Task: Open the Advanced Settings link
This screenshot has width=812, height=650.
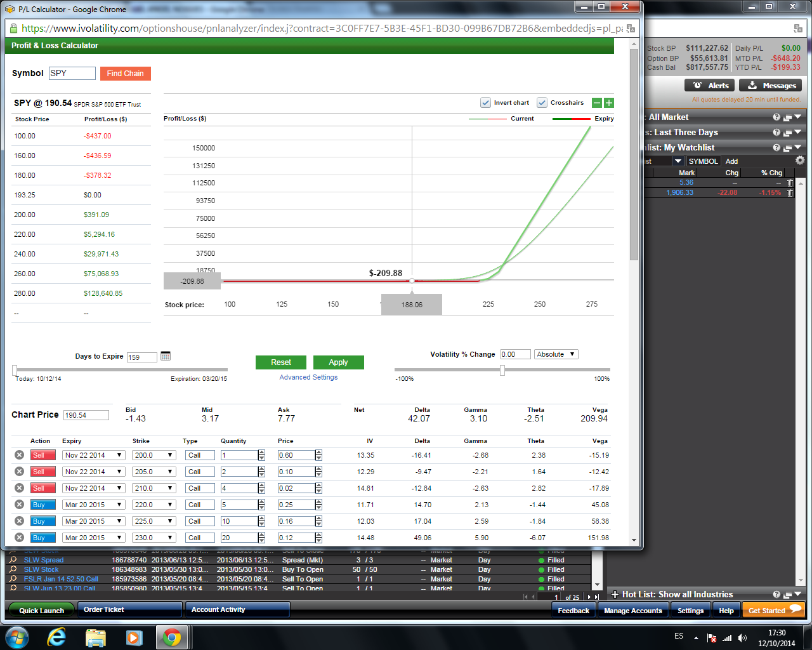Action: (308, 377)
